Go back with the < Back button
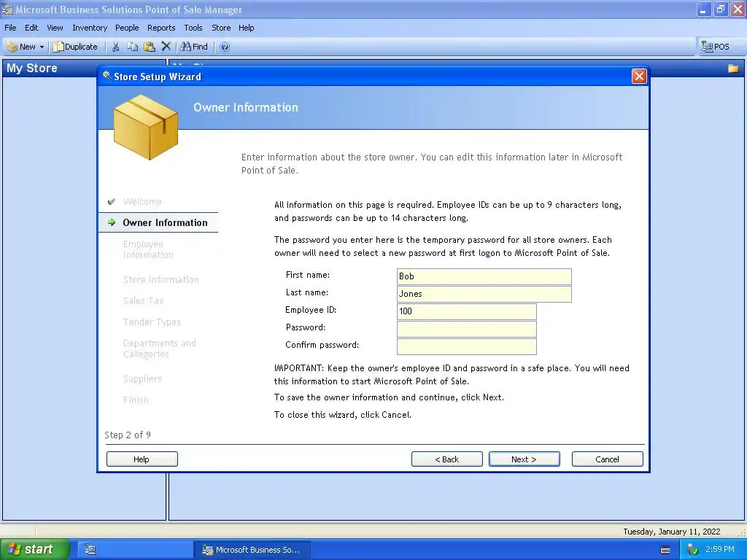747x560 pixels. click(447, 459)
